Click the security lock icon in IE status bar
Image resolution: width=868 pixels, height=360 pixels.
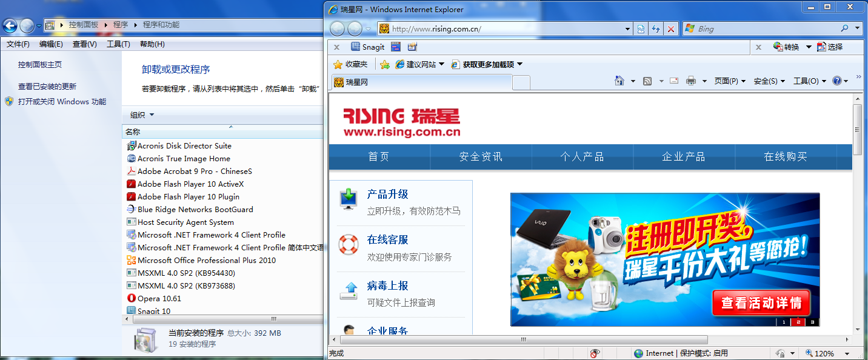780,353
